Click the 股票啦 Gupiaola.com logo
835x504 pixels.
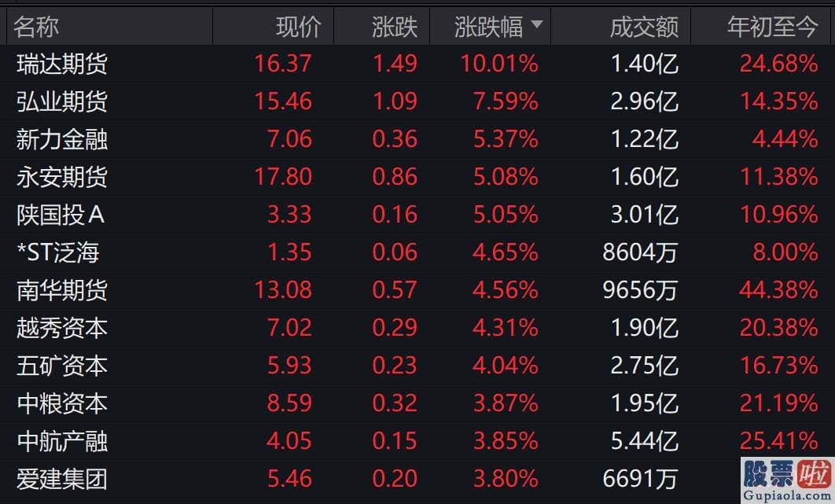(787, 480)
